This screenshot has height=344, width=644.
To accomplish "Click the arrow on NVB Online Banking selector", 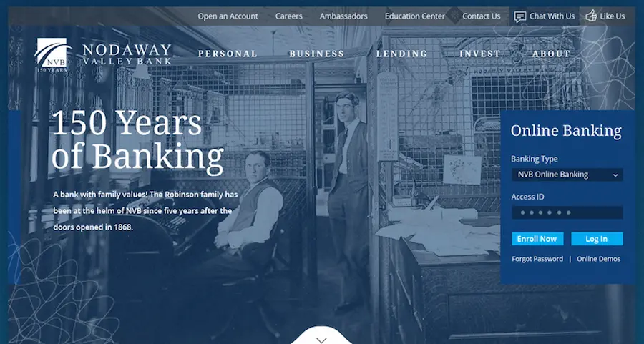I will [615, 175].
